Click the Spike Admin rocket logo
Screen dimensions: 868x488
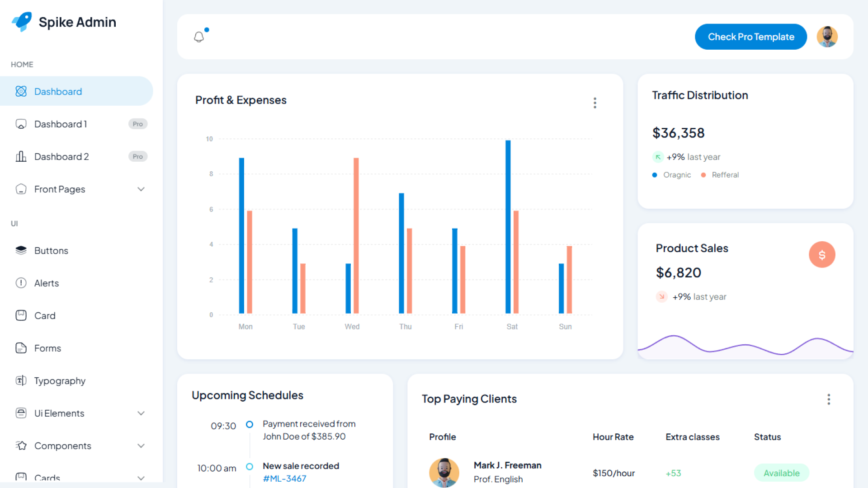(21, 21)
